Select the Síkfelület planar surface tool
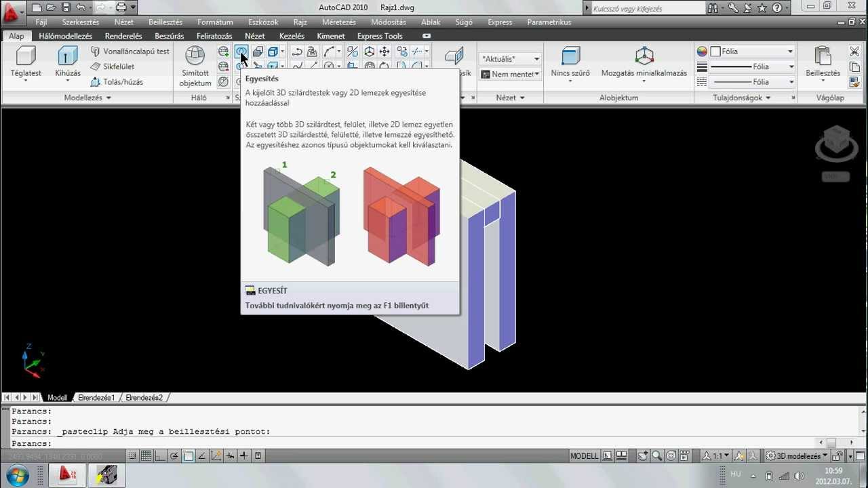The height and width of the screenshot is (488, 868). [113, 66]
